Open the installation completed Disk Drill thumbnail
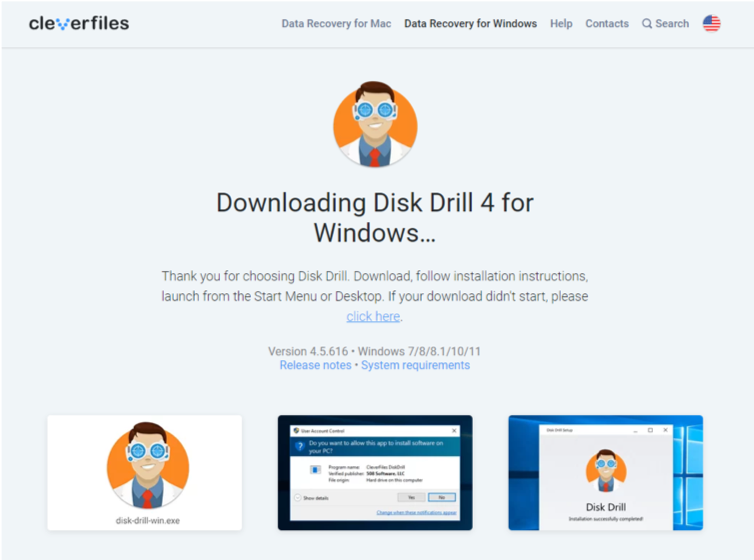The image size is (754, 560). pos(605,473)
